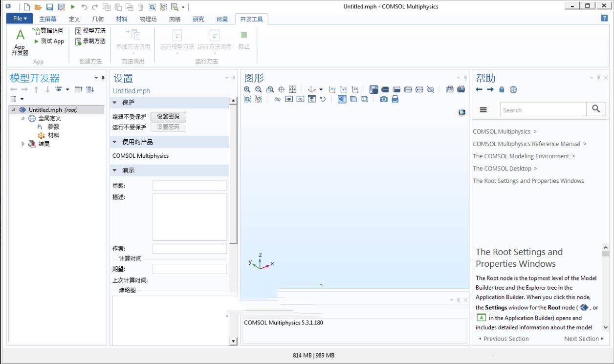This screenshot has width=614, height=364.
Task: Click the zoom extents icon in graphics toolbar
Action: coord(292,89)
